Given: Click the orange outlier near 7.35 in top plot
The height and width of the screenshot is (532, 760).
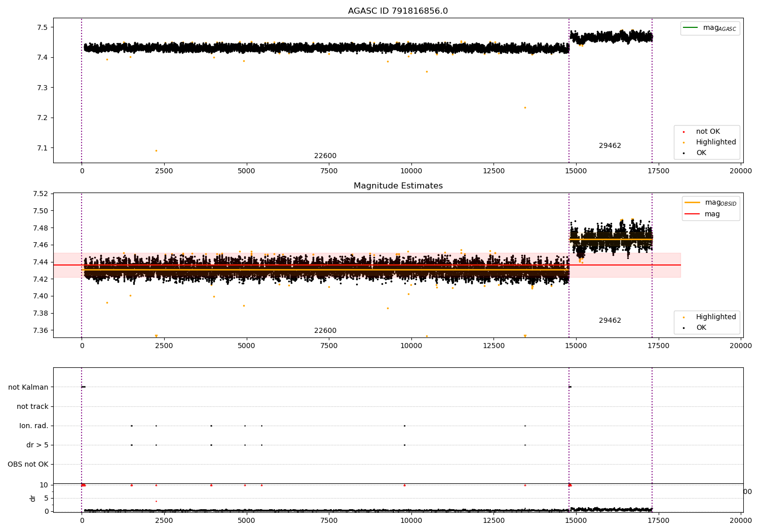Looking at the screenshot, I should pyautogui.click(x=427, y=71).
